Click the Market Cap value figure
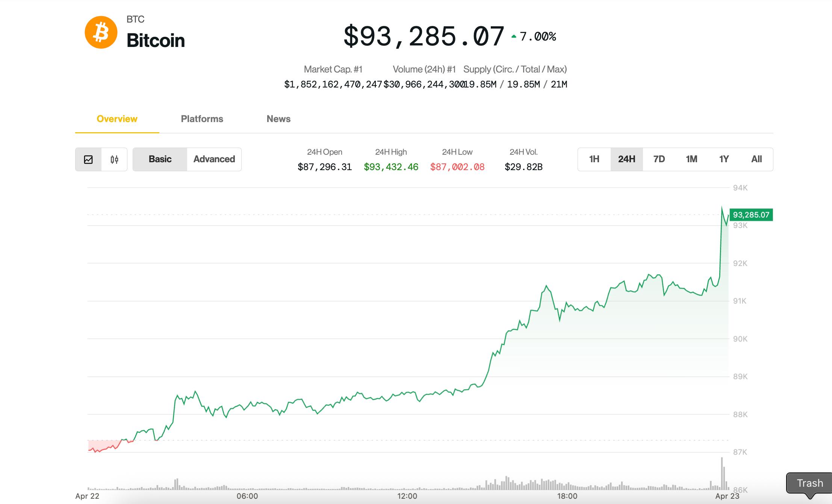Screen dimensions: 832x504 point(334,84)
